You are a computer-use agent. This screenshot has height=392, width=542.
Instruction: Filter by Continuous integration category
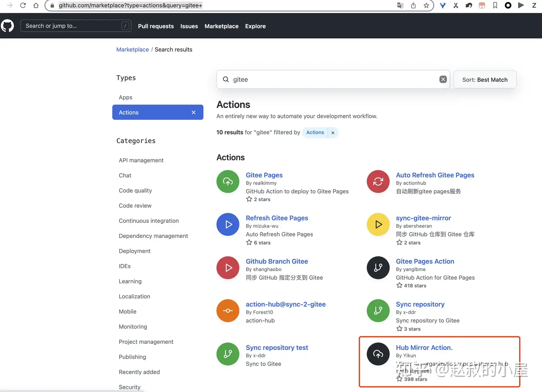coord(149,221)
